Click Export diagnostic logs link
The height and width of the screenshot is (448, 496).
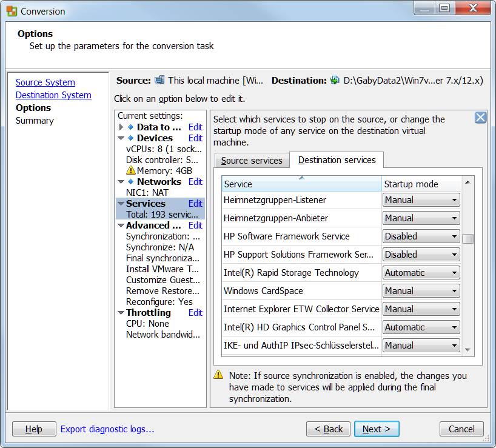point(107,429)
